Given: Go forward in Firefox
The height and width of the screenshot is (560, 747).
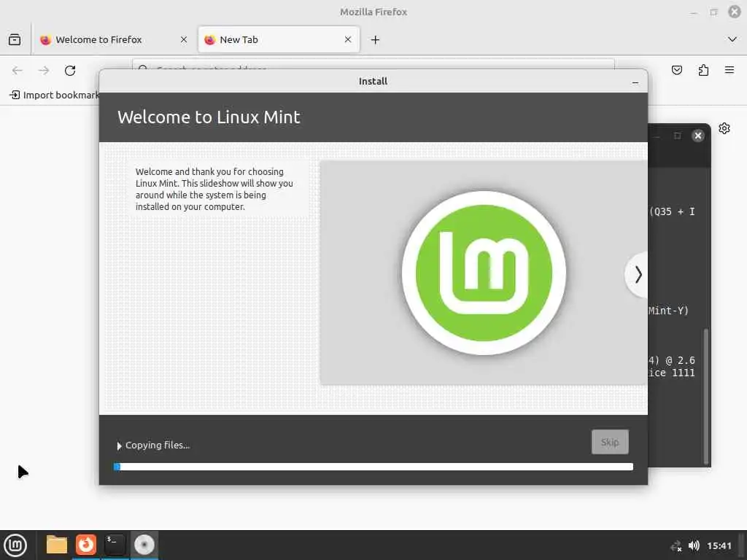Looking at the screenshot, I should click(x=44, y=71).
